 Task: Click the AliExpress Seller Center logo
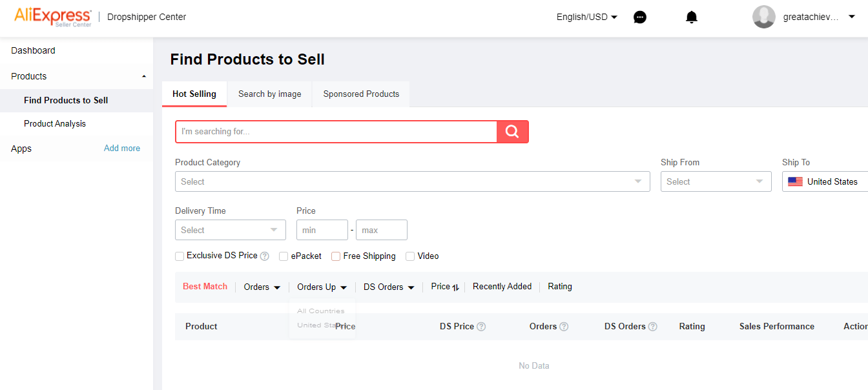coord(53,17)
